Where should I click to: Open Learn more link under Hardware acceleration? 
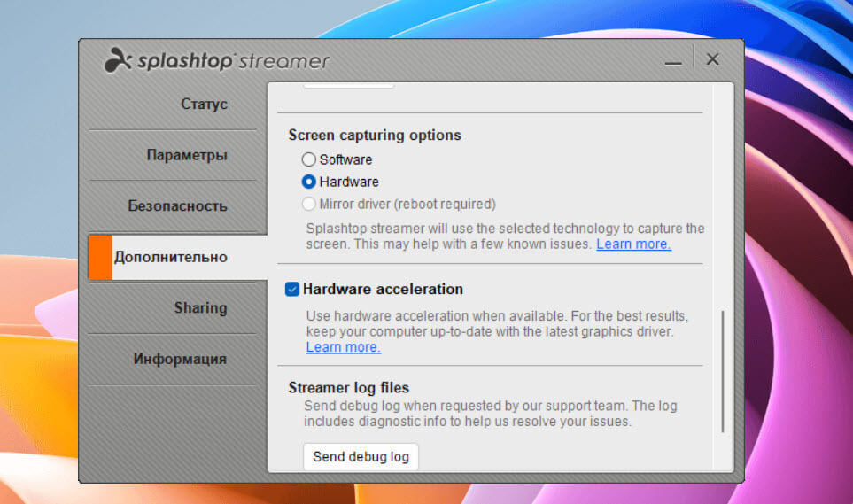pyautogui.click(x=344, y=347)
